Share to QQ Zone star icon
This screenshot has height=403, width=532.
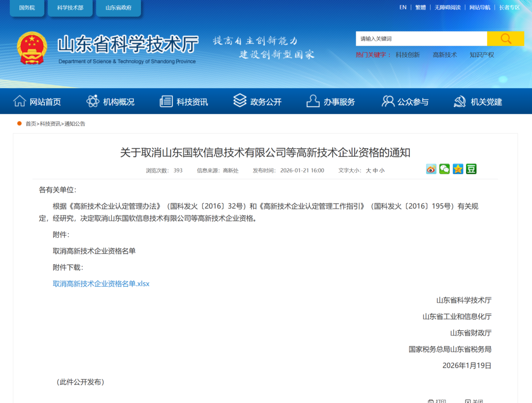[x=458, y=169]
